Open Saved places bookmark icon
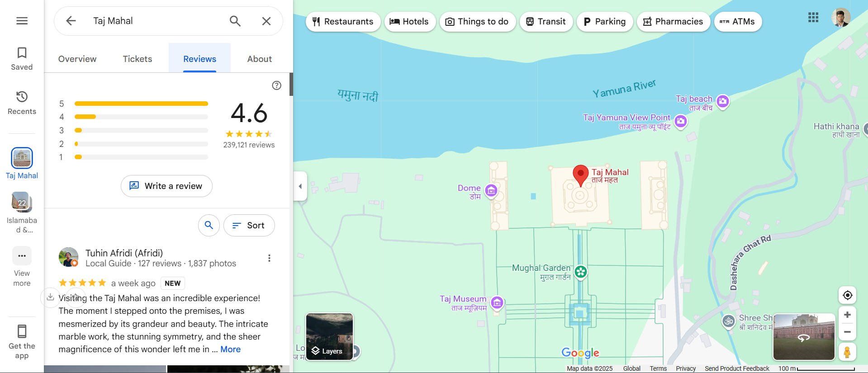The height and width of the screenshot is (373, 868). pyautogui.click(x=22, y=53)
